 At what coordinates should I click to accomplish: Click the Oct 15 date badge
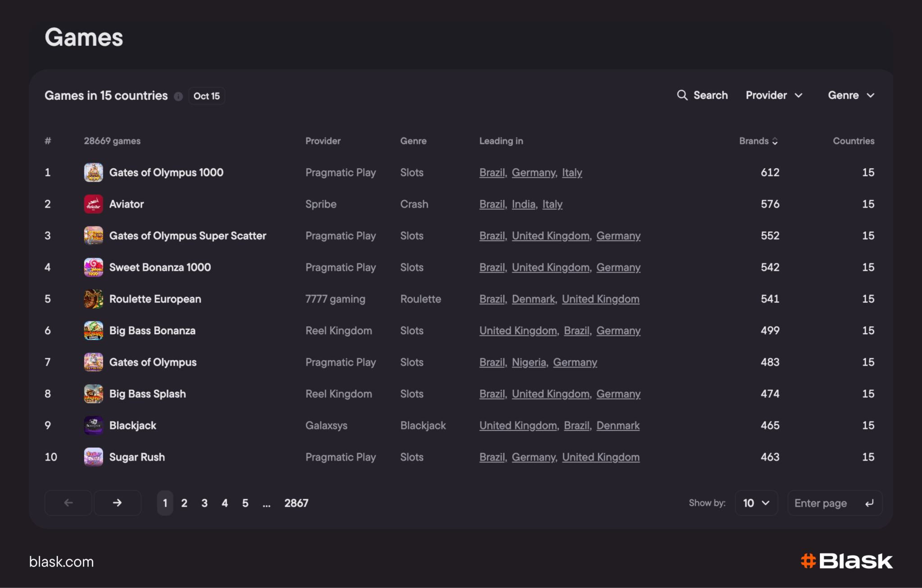click(x=207, y=96)
